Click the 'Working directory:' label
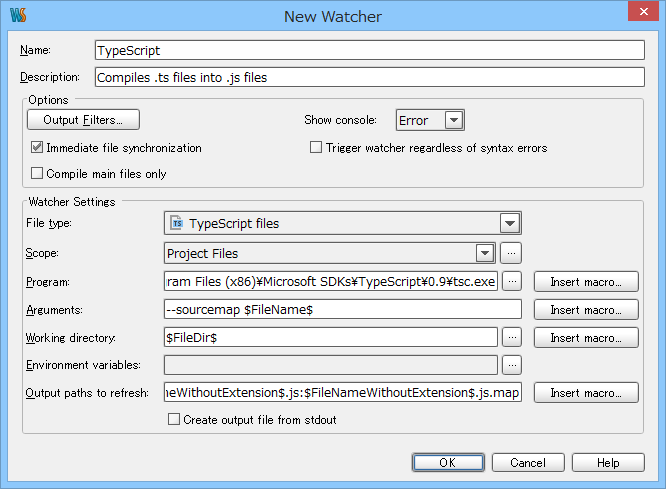 tap(71, 338)
